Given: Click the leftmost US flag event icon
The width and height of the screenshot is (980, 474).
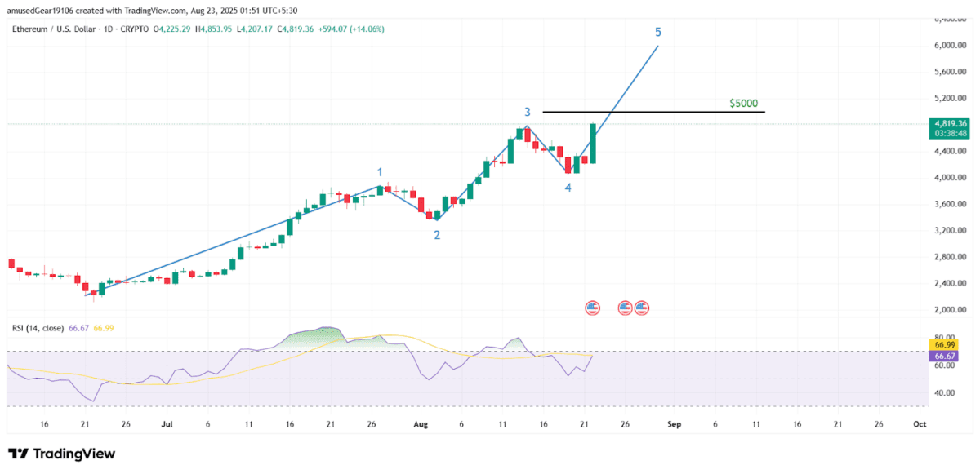Looking at the screenshot, I should point(593,308).
